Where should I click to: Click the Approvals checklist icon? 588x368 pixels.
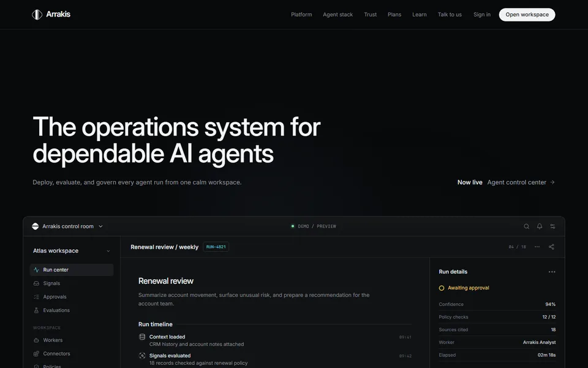(x=36, y=297)
